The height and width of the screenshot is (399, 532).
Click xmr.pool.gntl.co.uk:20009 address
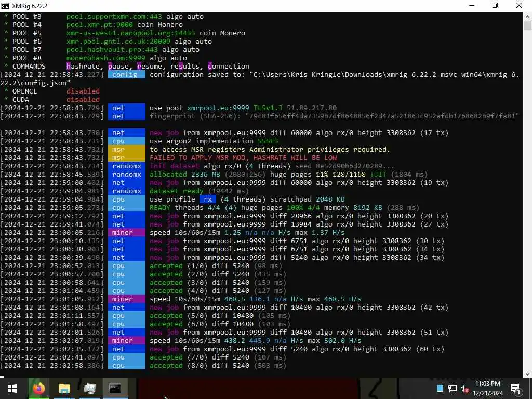pos(118,42)
